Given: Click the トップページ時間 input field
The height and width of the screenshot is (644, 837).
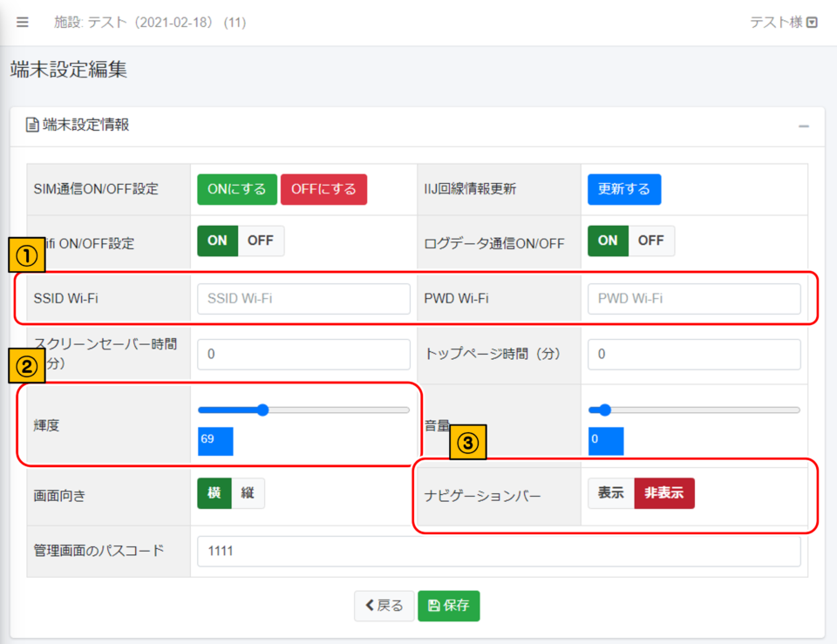Looking at the screenshot, I should [x=694, y=355].
